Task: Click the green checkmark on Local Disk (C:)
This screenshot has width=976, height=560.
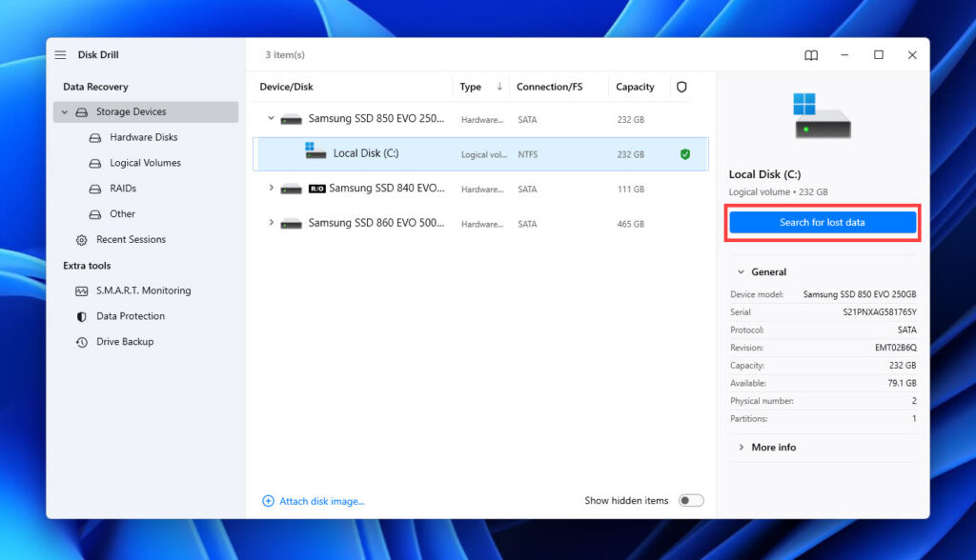Action: click(x=685, y=153)
